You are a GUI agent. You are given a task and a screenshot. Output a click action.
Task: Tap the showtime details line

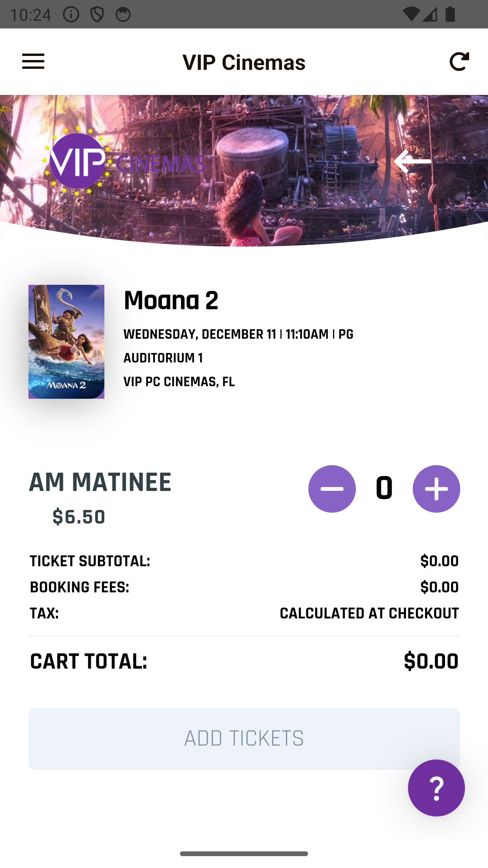tap(238, 334)
